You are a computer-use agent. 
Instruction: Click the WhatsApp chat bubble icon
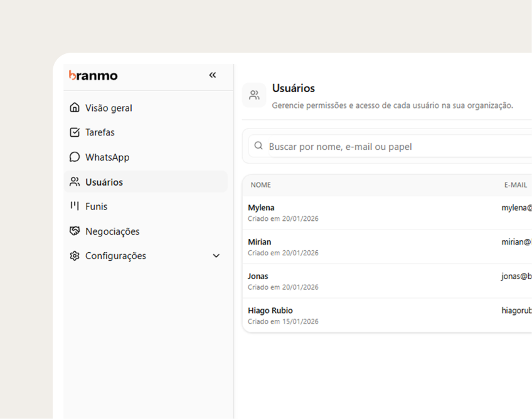pyautogui.click(x=75, y=157)
